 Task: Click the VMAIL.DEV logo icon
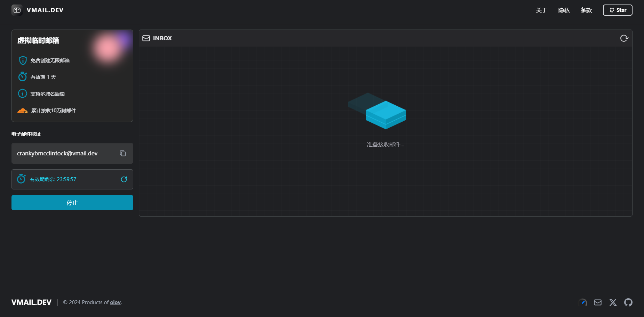[17, 10]
